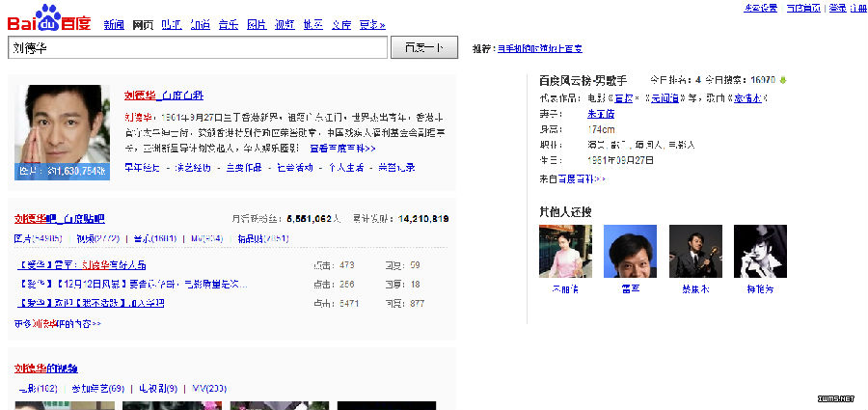Open the 主要作品 section link
The width and height of the screenshot is (868, 410).
point(244,167)
